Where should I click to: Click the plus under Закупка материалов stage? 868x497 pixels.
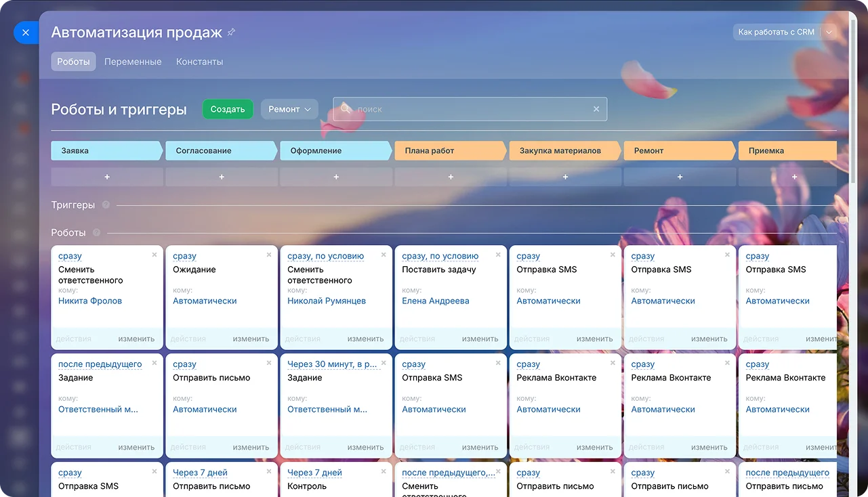(565, 177)
